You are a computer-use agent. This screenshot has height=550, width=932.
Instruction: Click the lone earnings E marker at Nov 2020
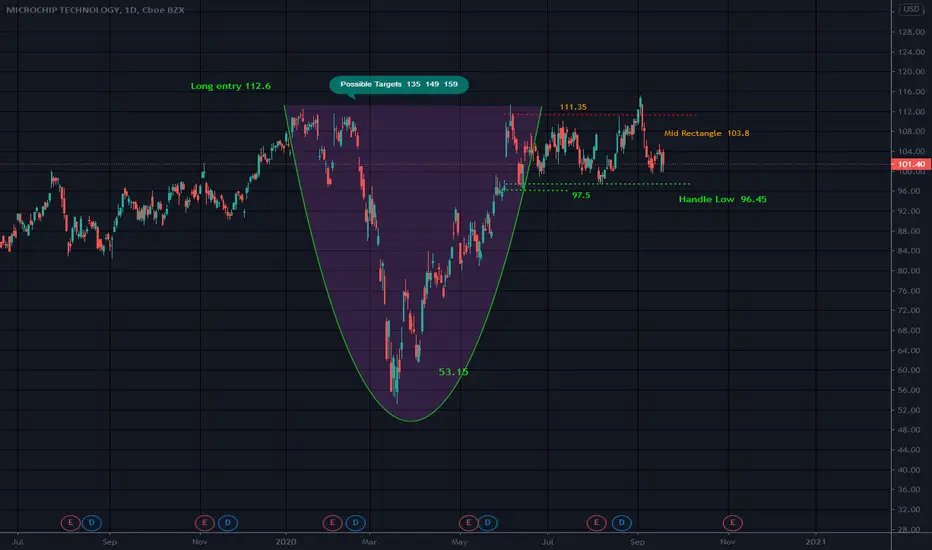732,523
